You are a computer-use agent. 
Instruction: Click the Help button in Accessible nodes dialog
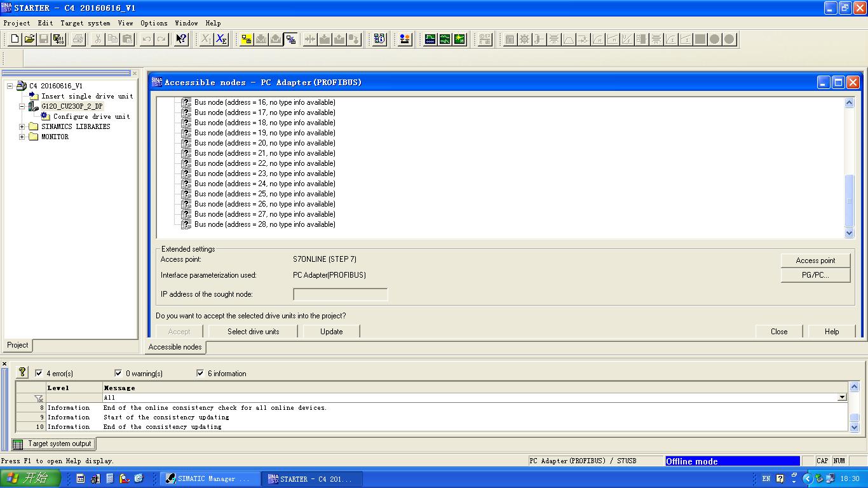pyautogui.click(x=832, y=332)
